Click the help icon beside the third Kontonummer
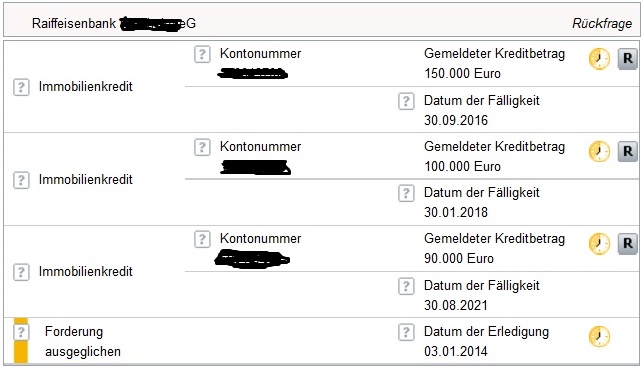Screen dimensions: 643x367 pos(202,239)
